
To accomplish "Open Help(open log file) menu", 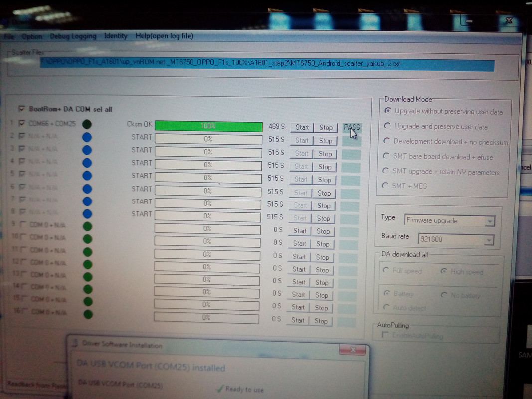I will tap(164, 36).
